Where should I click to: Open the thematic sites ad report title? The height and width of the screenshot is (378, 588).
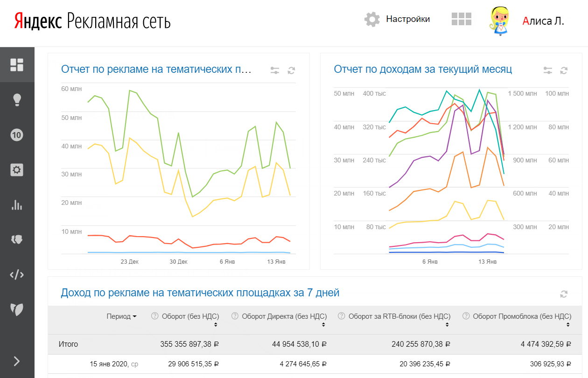(x=156, y=70)
